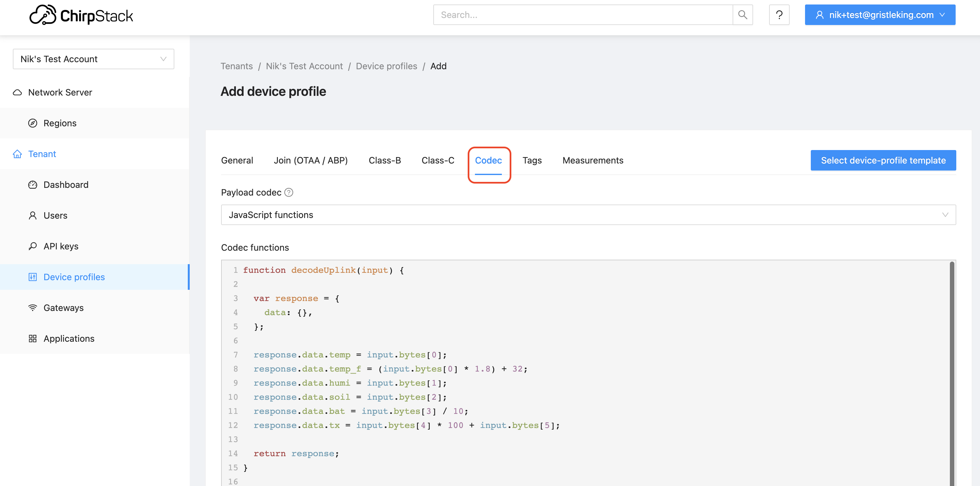This screenshot has width=980, height=486.
Task: Click the Applications grid icon
Action: 33,338
